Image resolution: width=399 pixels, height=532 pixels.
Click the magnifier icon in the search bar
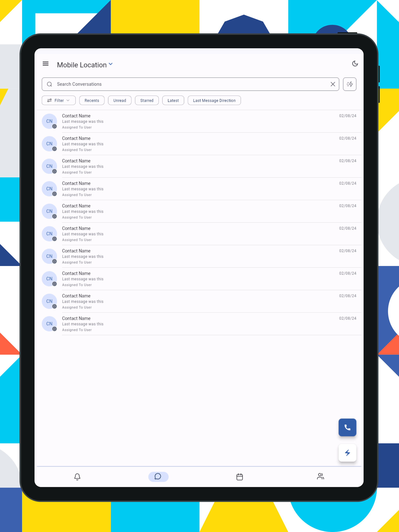[x=49, y=84]
